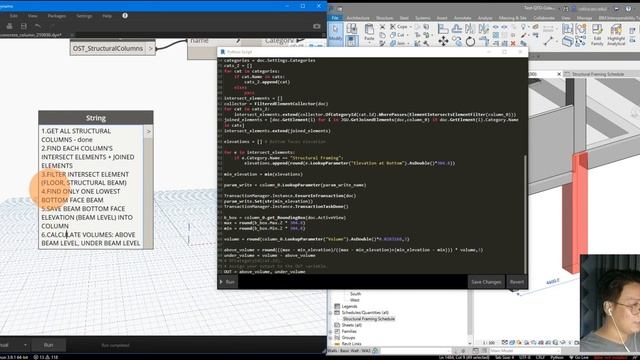Select the Revit Align tool
This screenshot has height=360, width=640.
(443, 29)
